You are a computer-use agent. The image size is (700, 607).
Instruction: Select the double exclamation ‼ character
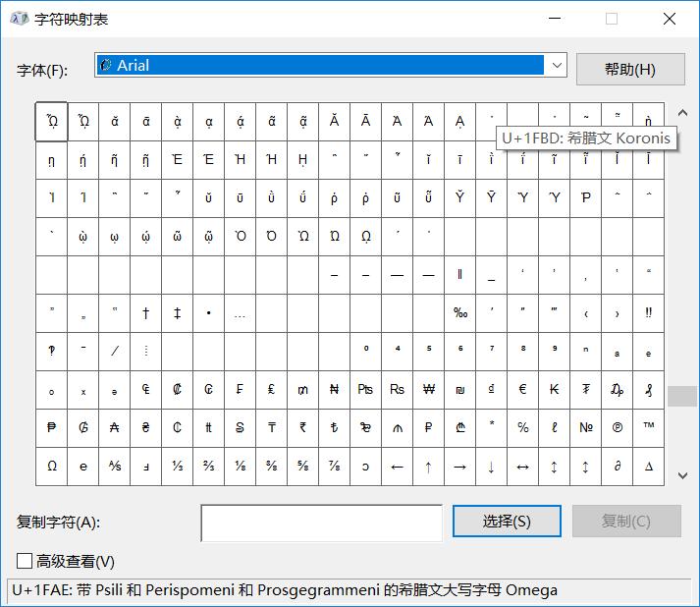pos(649,313)
